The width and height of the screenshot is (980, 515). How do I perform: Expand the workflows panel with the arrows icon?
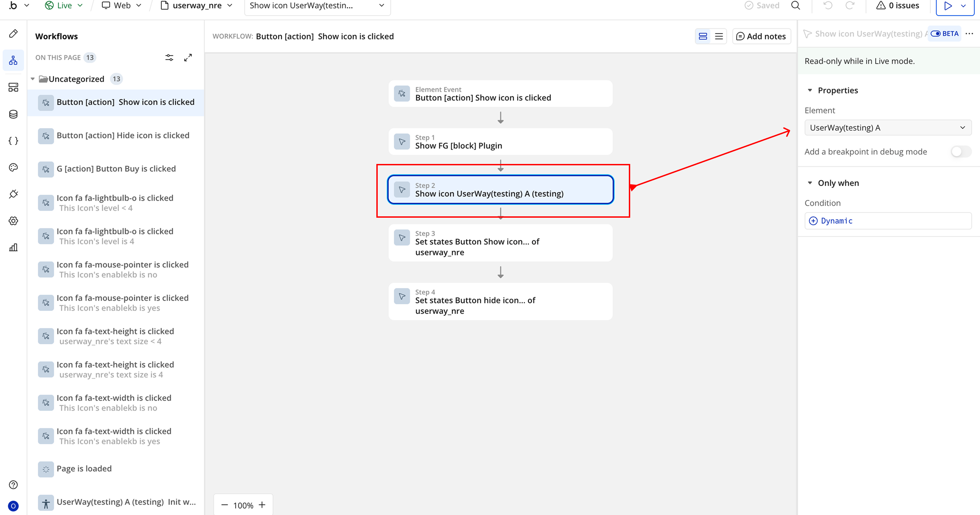[x=188, y=57]
